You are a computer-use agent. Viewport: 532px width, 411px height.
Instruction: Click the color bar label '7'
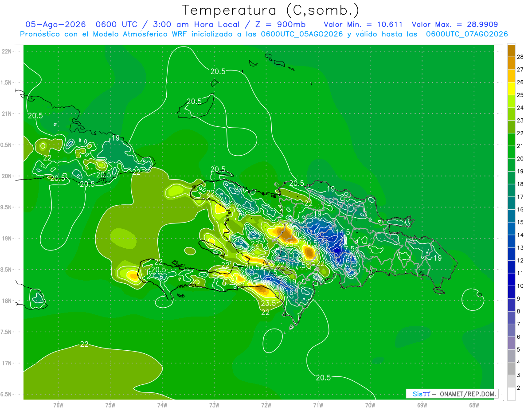click(519, 324)
